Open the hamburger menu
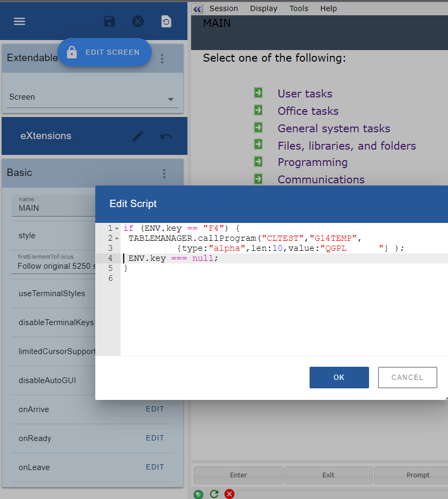This screenshot has height=499, width=448. (x=19, y=22)
